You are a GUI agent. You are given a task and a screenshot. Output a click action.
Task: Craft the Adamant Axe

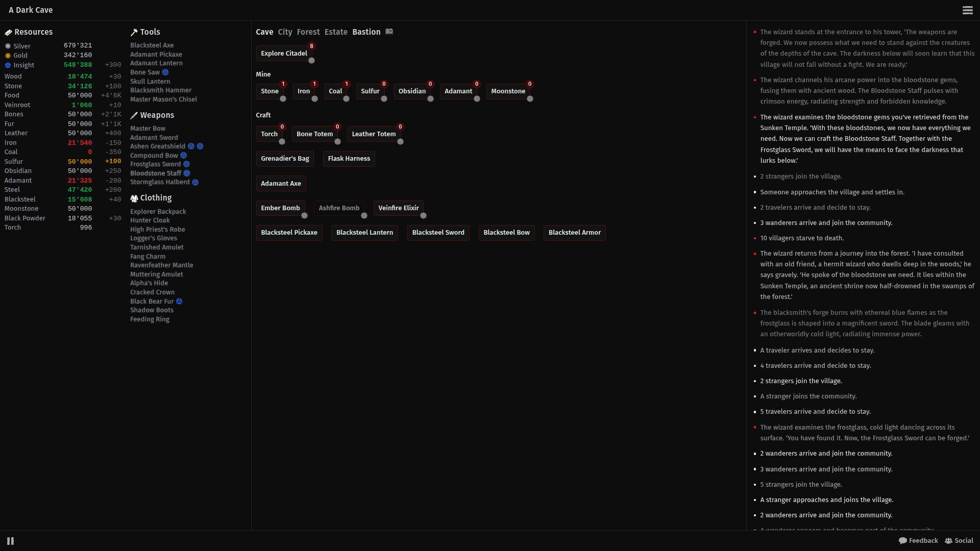pyautogui.click(x=281, y=184)
